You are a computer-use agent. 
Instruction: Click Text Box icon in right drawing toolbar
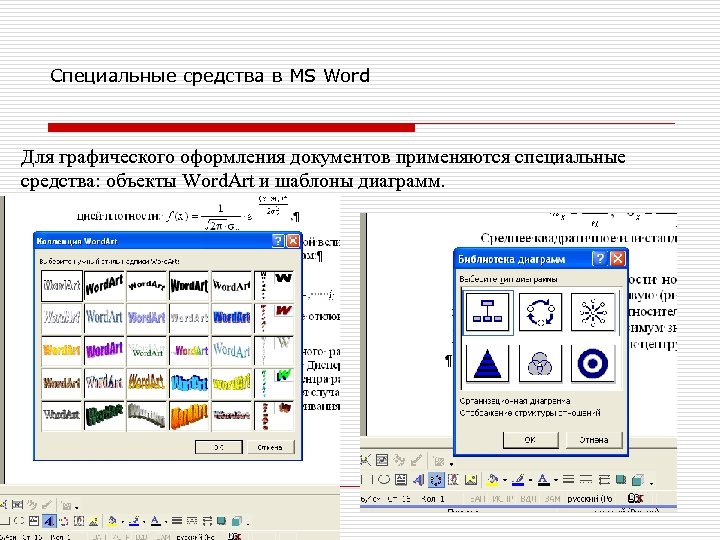click(401, 480)
